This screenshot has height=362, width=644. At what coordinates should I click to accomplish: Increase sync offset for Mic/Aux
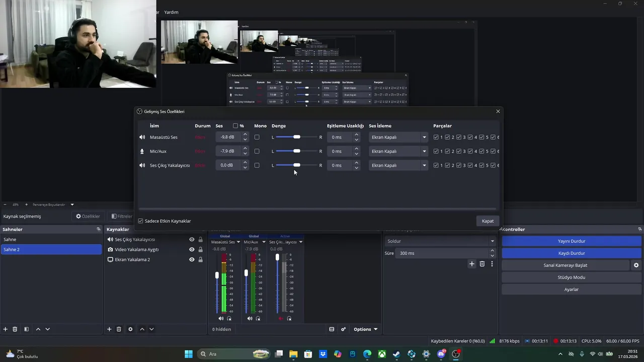coord(356,149)
